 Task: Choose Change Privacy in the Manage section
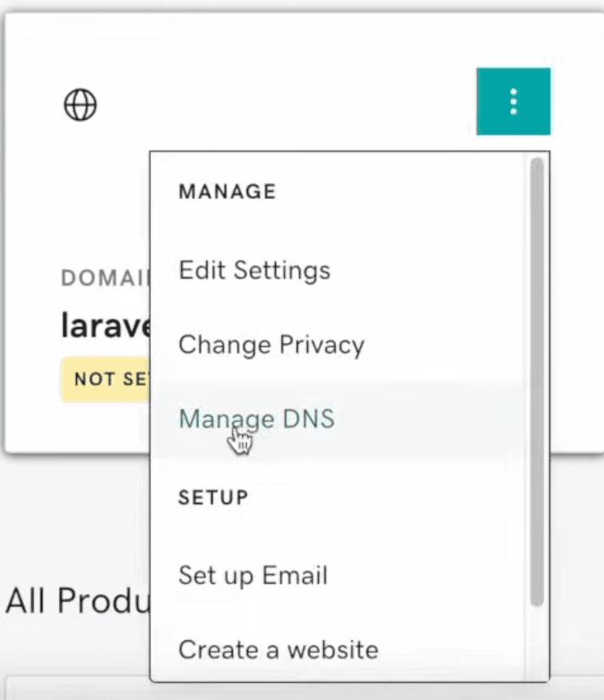click(271, 345)
